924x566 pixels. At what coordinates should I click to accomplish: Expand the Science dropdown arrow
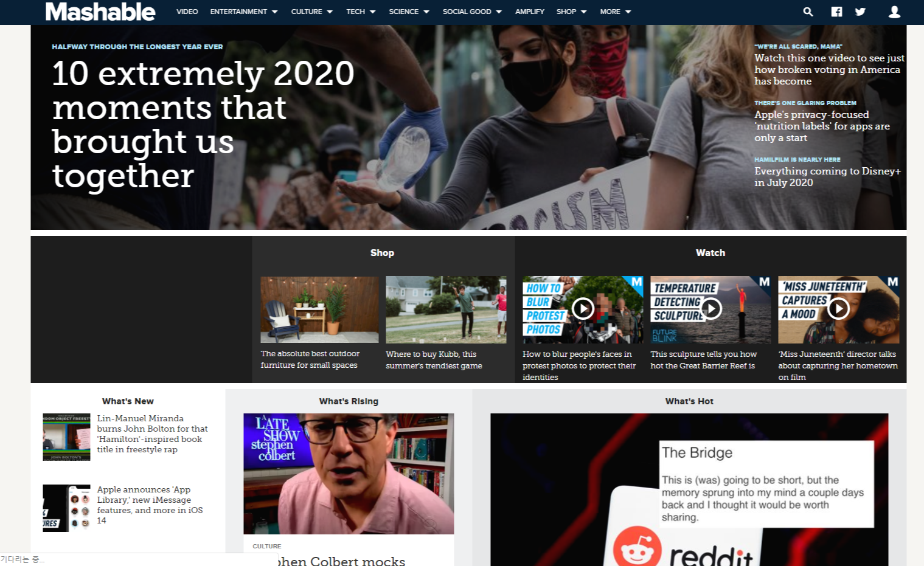pos(426,12)
